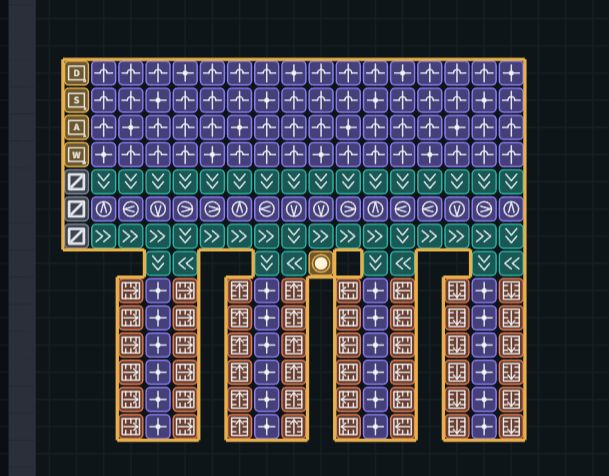Click the bottom plus tile between the right-arrow tiles
Image resolution: width=609 pixels, height=476 pixels.
(x=158, y=426)
